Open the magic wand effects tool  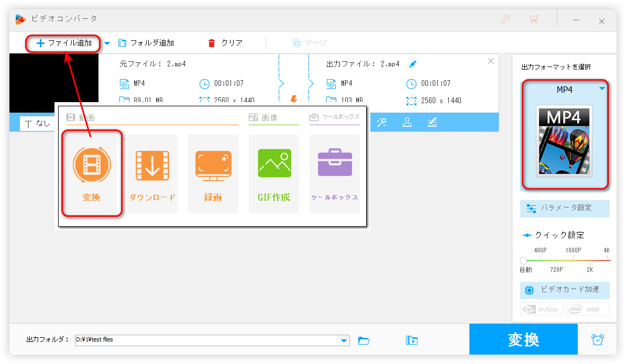(382, 123)
